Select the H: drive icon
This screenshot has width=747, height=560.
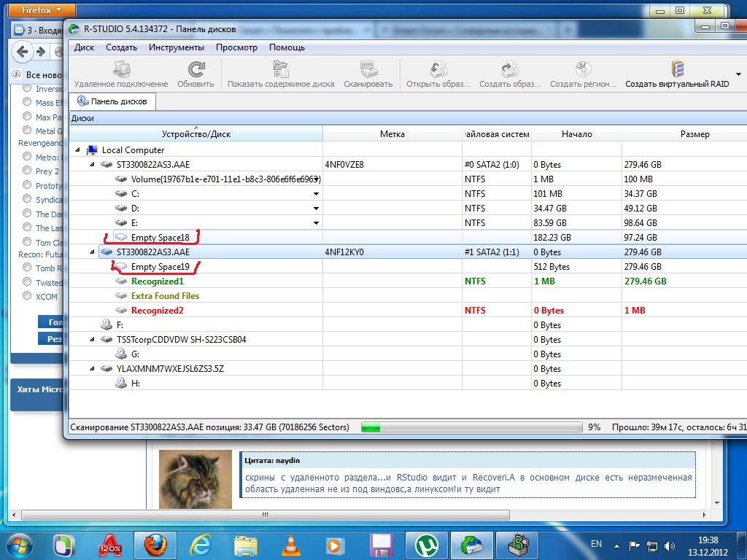click(121, 383)
